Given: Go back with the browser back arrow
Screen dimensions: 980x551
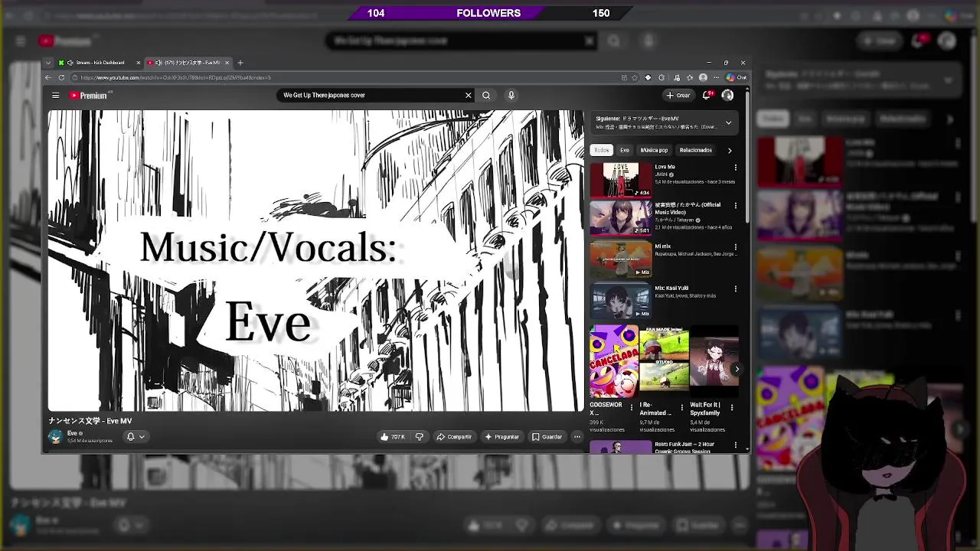Looking at the screenshot, I should pyautogui.click(x=48, y=77).
